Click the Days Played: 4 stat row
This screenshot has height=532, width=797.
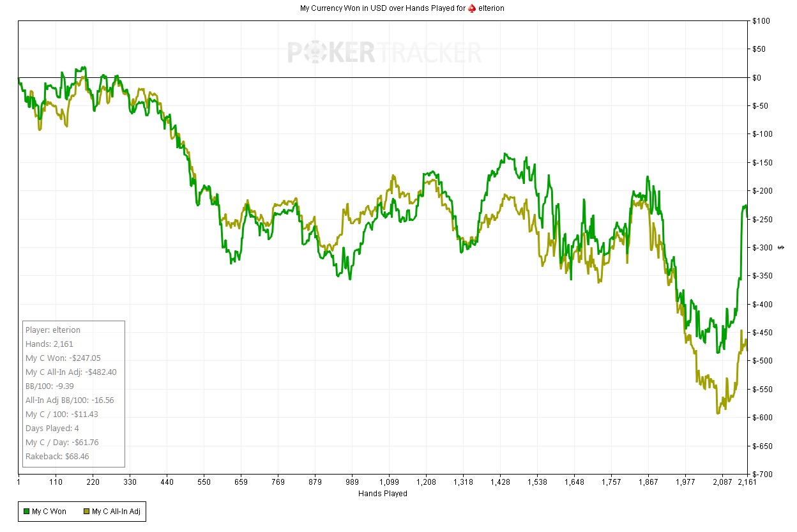click(x=52, y=428)
